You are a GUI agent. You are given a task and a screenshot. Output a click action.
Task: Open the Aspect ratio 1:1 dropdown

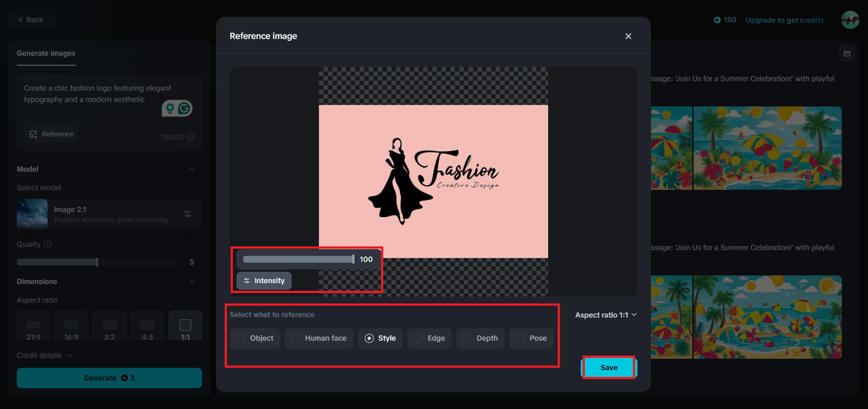[606, 315]
